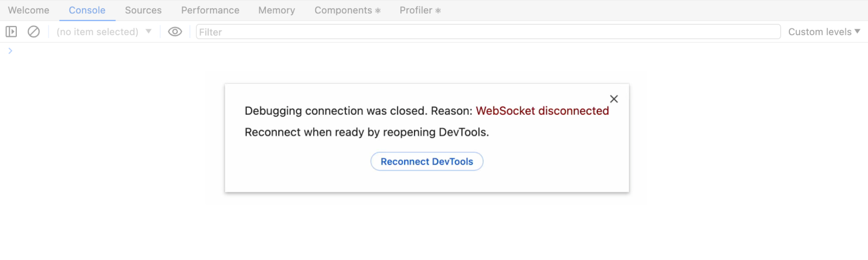The width and height of the screenshot is (868, 260).
Task: Open the Profiler tab
Action: 416,10
